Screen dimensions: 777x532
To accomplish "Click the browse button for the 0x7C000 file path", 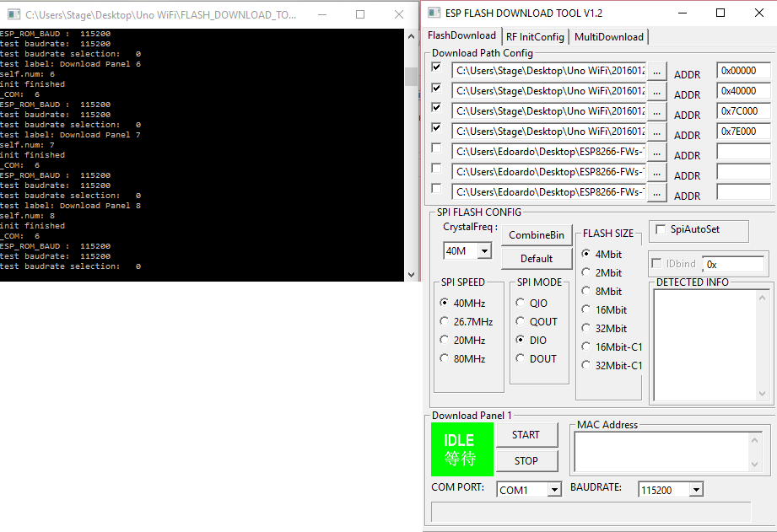I will point(656,112).
